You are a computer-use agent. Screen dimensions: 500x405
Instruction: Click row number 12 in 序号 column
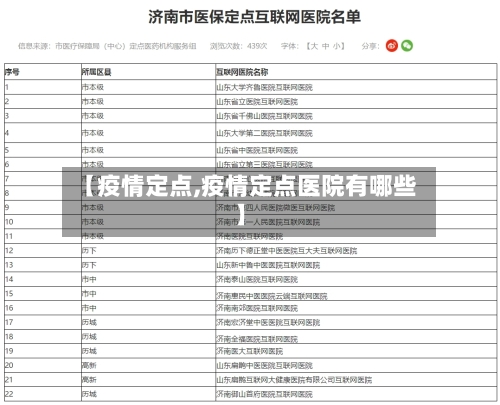coord(9,251)
